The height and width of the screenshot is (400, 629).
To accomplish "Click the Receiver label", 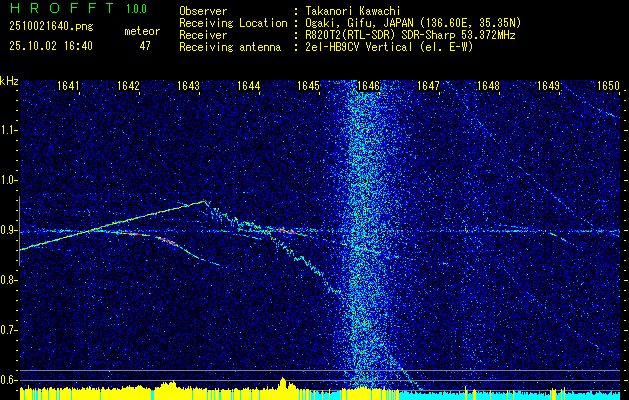I will (x=203, y=35).
